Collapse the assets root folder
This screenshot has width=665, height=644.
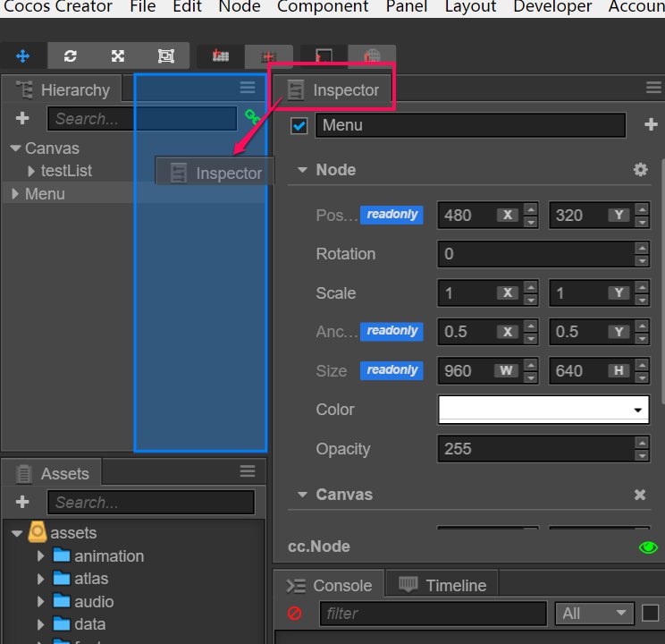(x=17, y=533)
